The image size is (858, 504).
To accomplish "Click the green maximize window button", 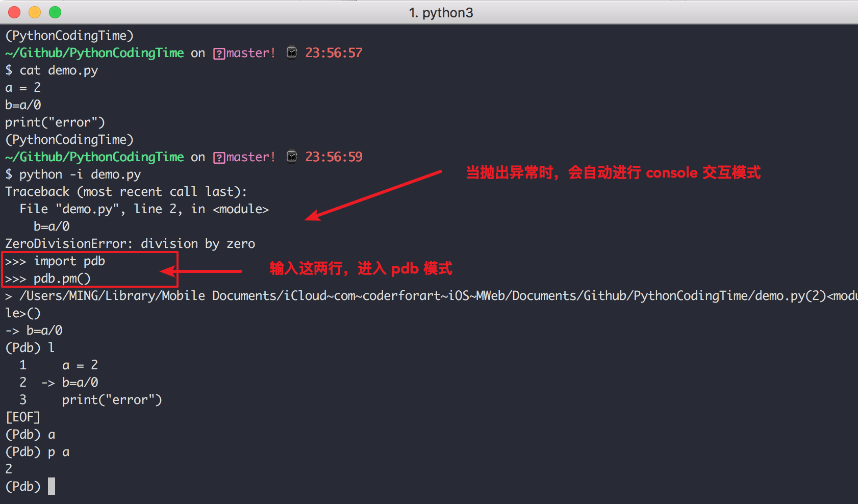I will coord(55,12).
